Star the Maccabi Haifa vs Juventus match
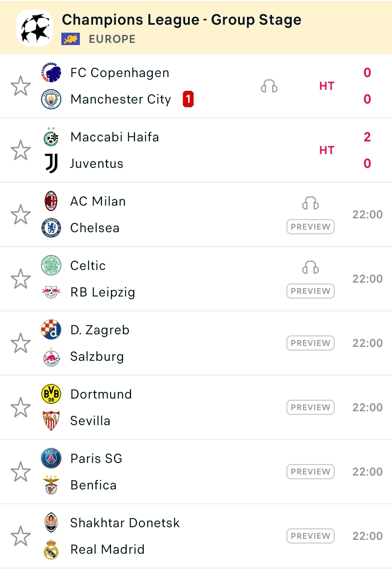The height and width of the screenshot is (569, 392). click(21, 150)
